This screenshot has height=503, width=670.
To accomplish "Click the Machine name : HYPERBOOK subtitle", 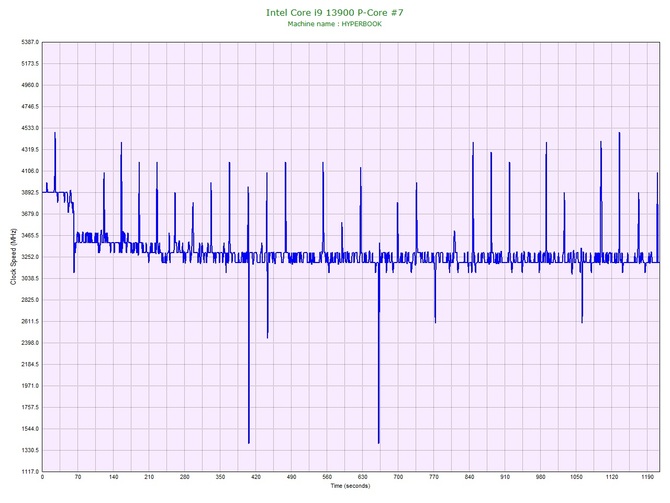I will (334, 24).
